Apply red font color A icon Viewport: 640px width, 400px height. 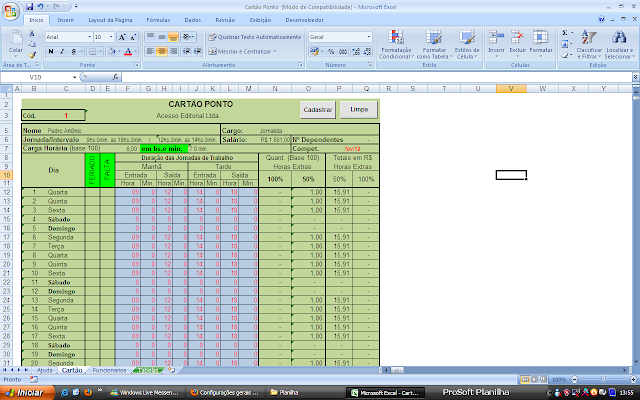pyautogui.click(x=128, y=51)
